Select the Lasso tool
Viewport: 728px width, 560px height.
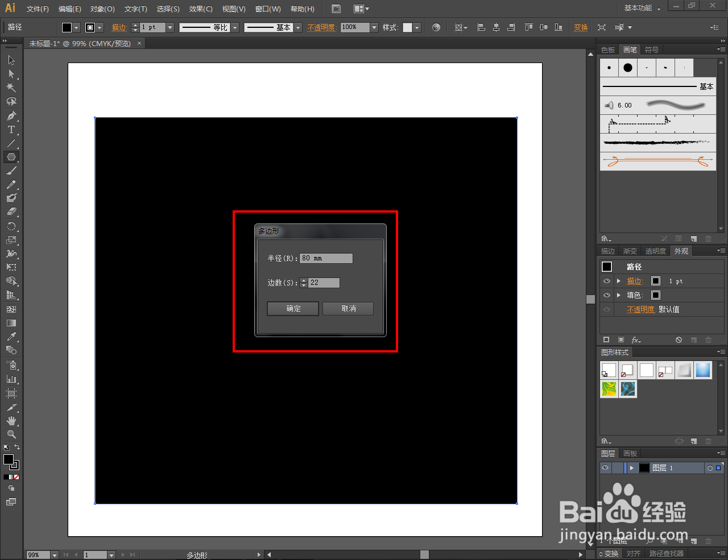tap(11, 101)
